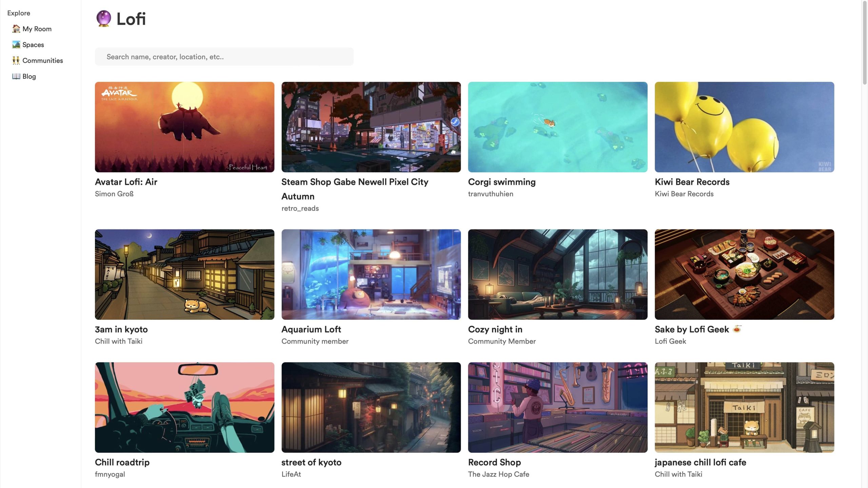Screen dimensions: 868x488
Task: Click the landscape icon beside Spaces
Action: tap(16, 44)
